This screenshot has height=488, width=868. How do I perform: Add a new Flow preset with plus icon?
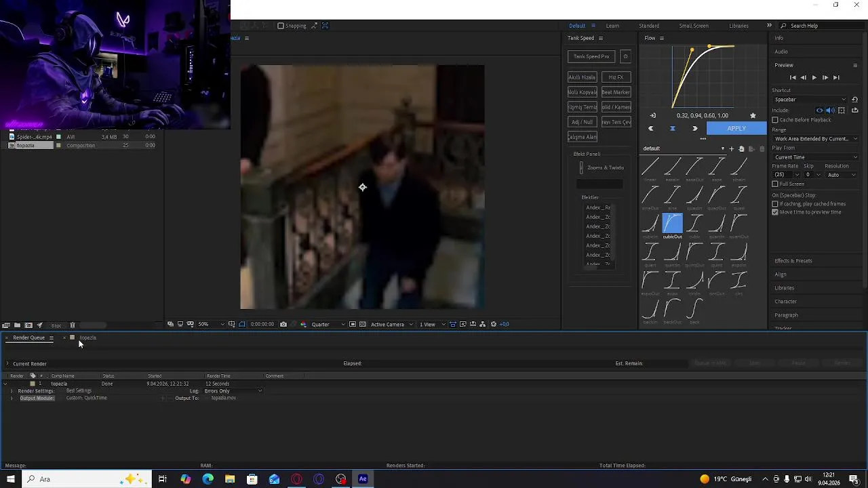[x=731, y=148]
